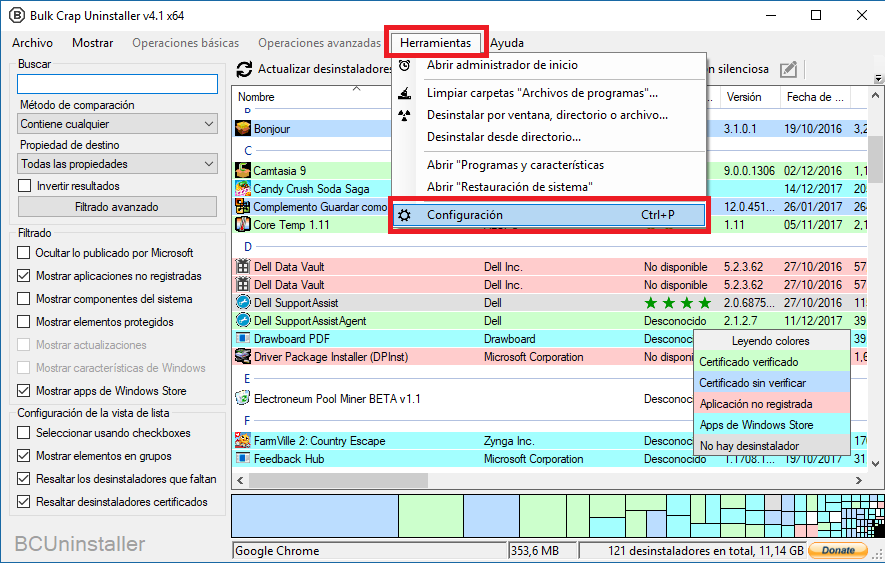Click the Aplicación no registrada pink legend
The height and width of the screenshot is (563, 885).
(772, 404)
